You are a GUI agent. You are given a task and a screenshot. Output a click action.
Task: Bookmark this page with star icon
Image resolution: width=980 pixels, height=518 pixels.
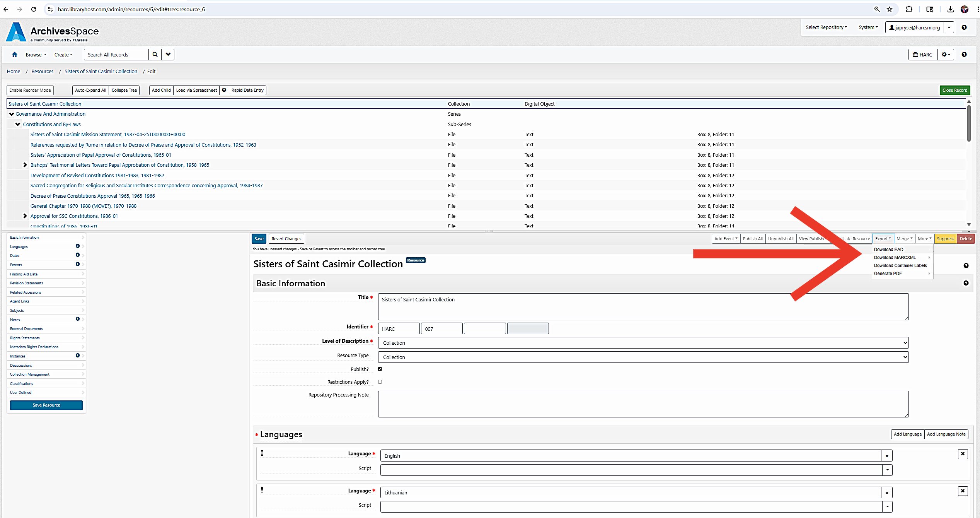[890, 9]
